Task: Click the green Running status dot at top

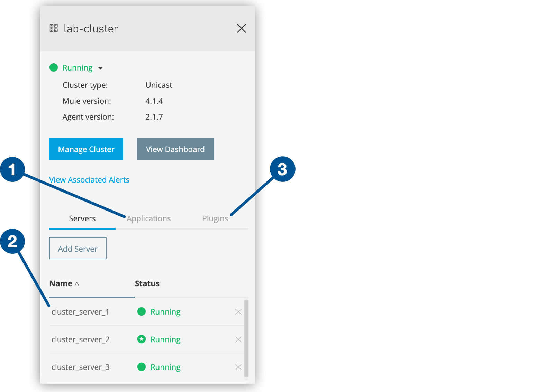Action: pyautogui.click(x=54, y=67)
